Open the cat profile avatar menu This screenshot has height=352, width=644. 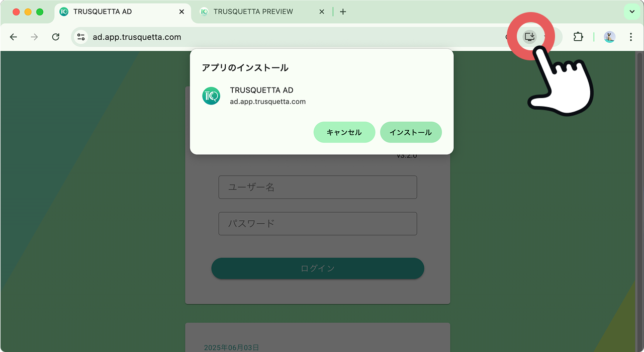(x=609, y=37)
